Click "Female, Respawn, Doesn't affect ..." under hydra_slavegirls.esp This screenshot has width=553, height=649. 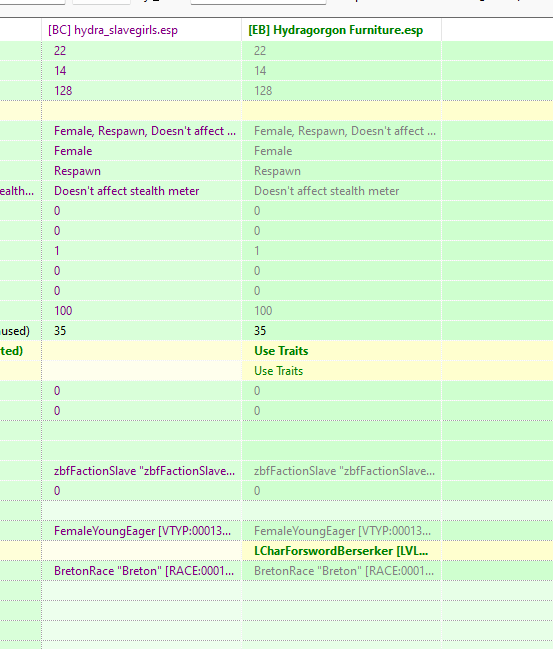coord(145,131)
